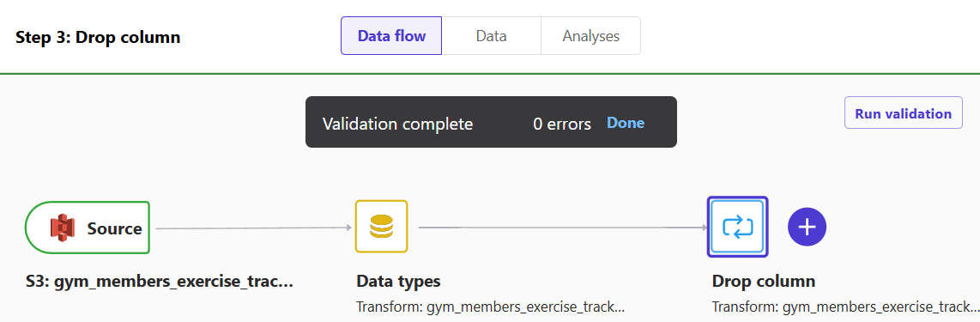
Task: Click the Run validation button
Action: tap(903, 113)
